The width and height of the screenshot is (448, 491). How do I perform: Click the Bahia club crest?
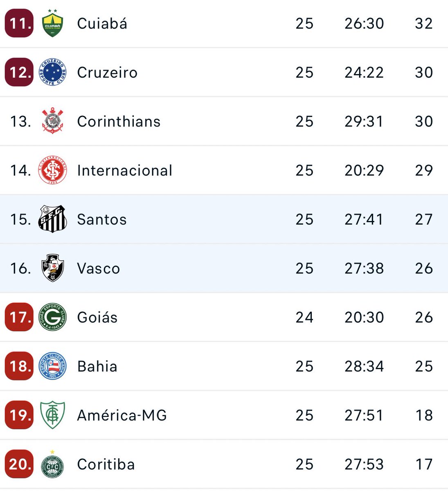pos(53,366)
